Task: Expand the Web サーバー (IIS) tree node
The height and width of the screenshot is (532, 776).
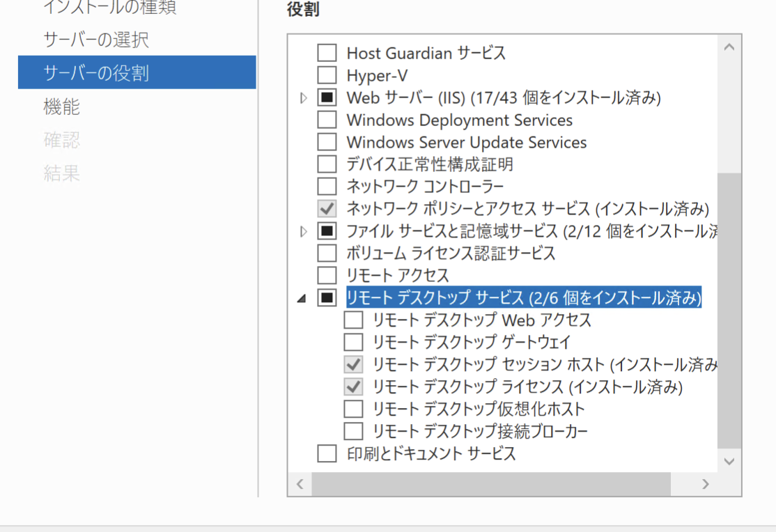Action: tap(303, 98)
